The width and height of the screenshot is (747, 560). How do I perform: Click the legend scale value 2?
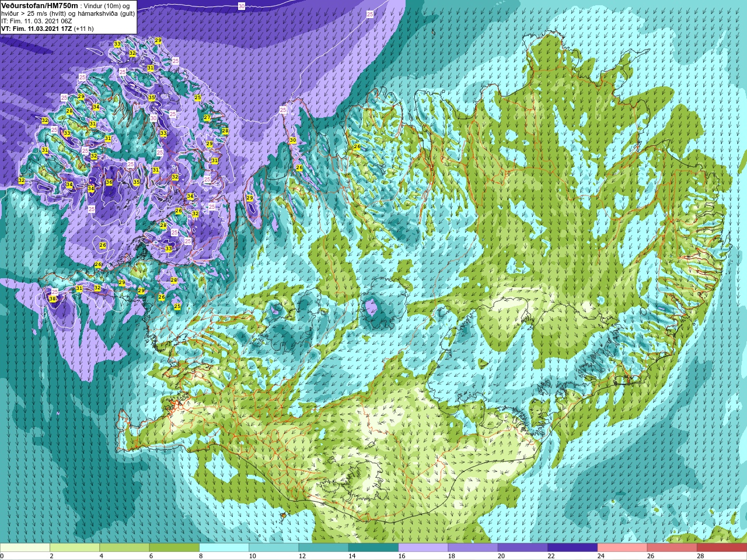(51, 556)
